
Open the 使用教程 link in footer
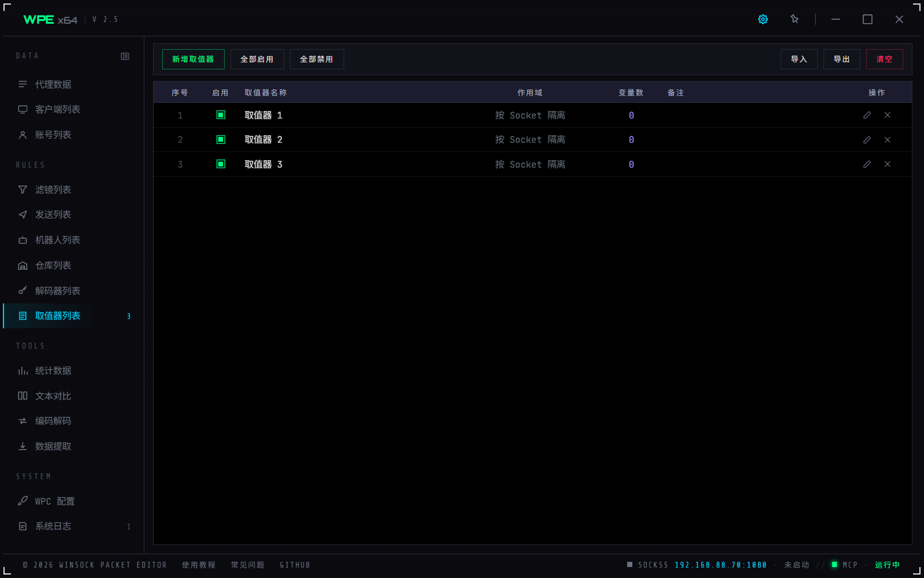199,565
